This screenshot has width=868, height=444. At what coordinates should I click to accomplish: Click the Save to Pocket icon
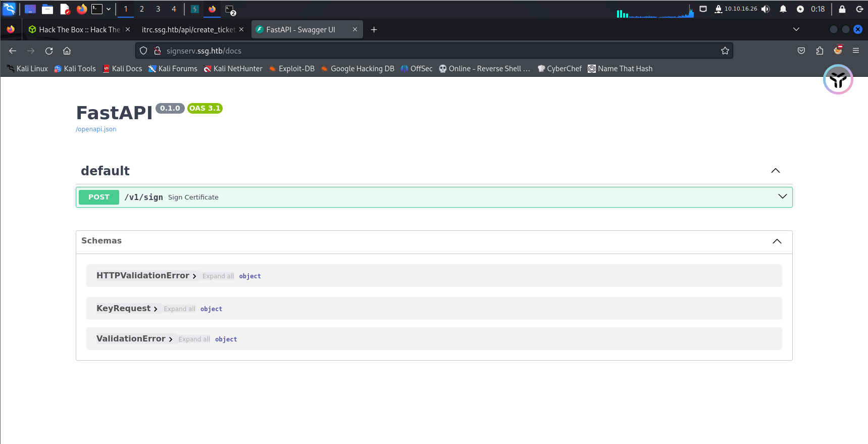[x=801, y=51]
